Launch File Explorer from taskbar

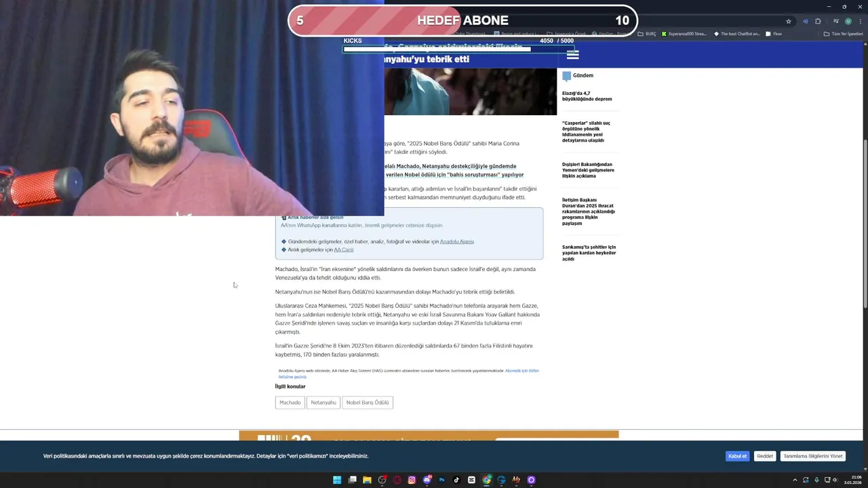(367, 480)
